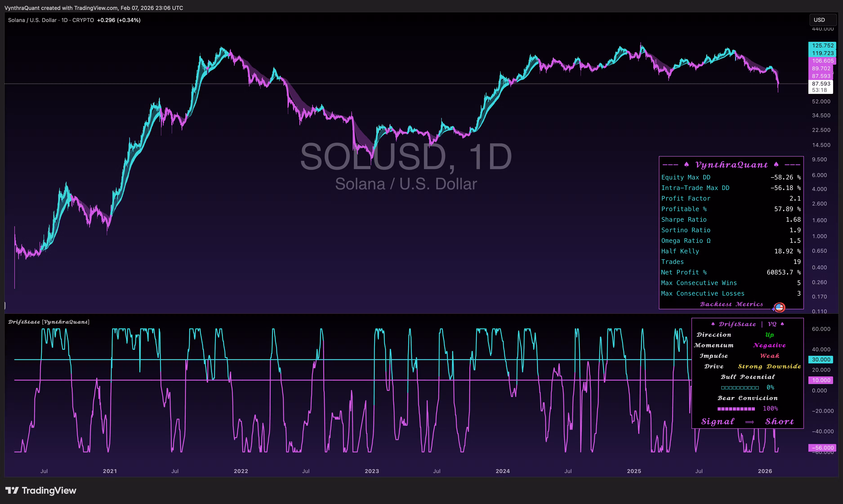Click the left spade icon in VynthraQuant header
This screenshot has width=843, height=504.
pyautogui.click(x=686, y=165)
